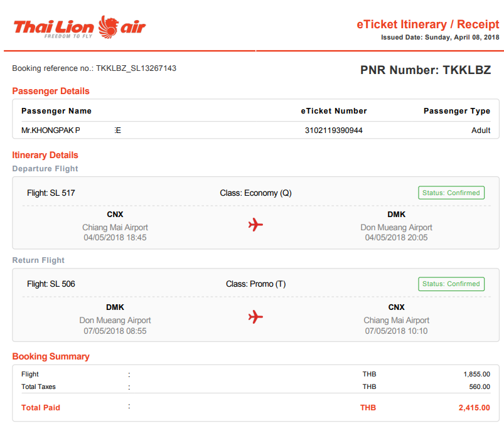Click the lion head emblem in logo

coord(108,28)
